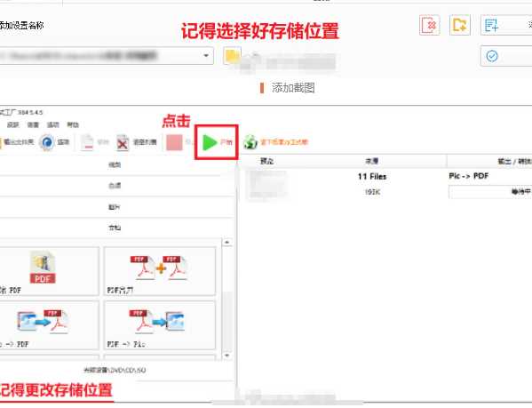Click the 输出文件夹 toolbar button

click(x=16, y=142)
